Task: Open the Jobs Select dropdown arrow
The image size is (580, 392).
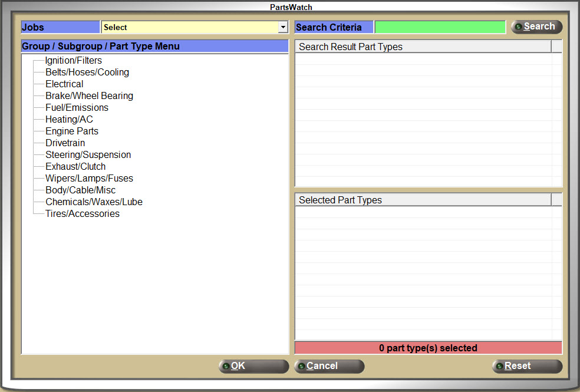Action: (x=283, y=27)
